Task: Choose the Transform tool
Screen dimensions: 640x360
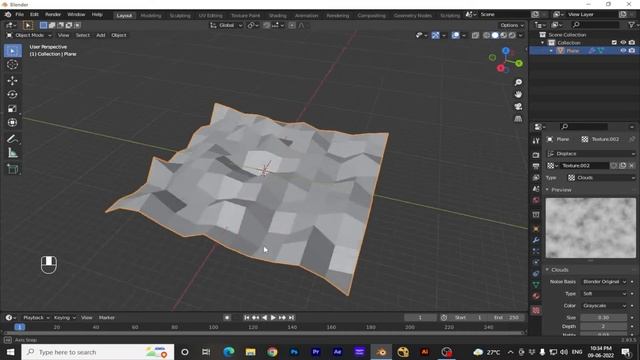Action: click(x=13, y=122)
